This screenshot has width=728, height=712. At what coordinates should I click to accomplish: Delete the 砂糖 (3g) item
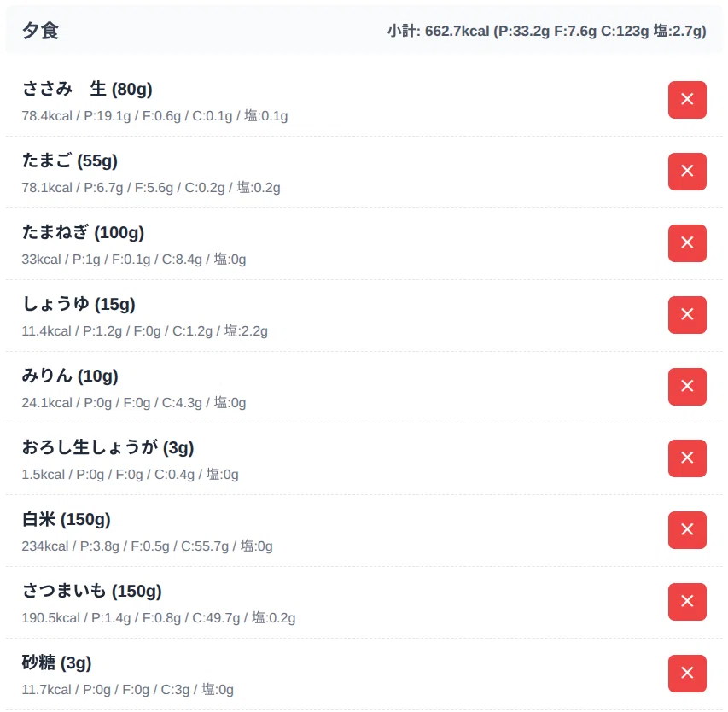(687, 674)
